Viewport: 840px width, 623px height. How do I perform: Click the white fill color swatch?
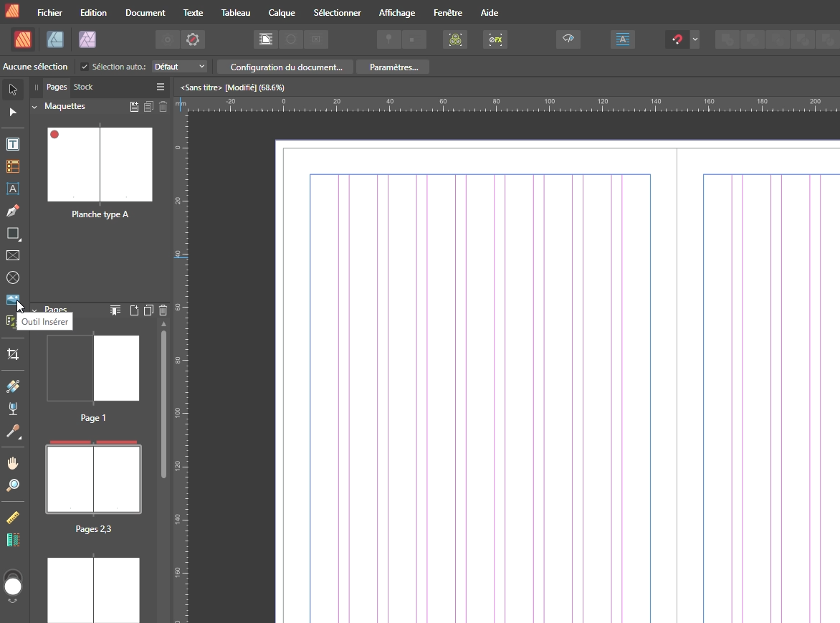point(13,587)
